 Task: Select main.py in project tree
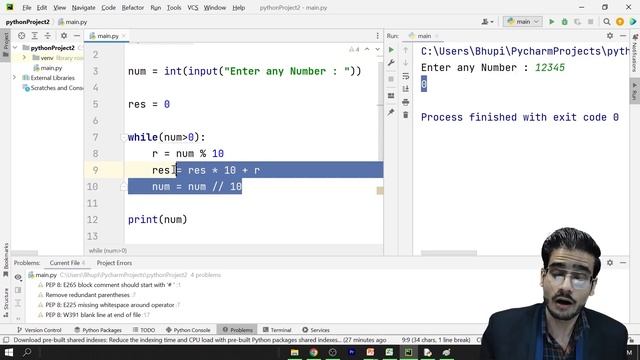[51, 68]
